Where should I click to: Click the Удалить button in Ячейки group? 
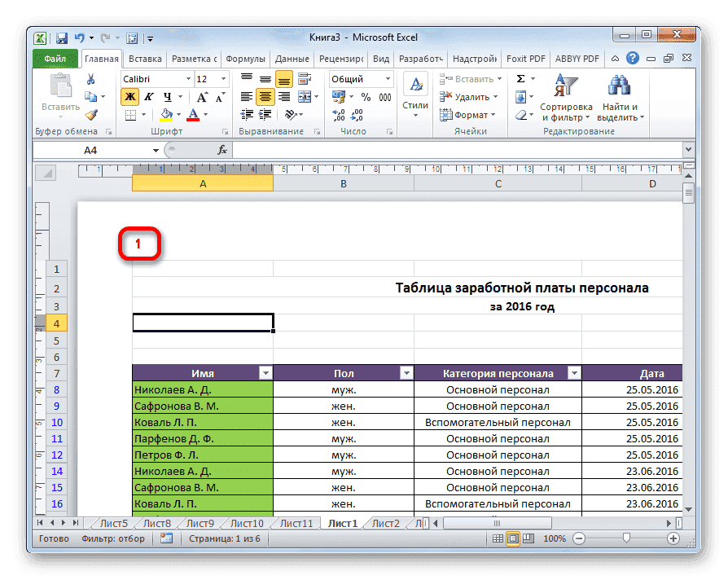[x=471, y=96]
